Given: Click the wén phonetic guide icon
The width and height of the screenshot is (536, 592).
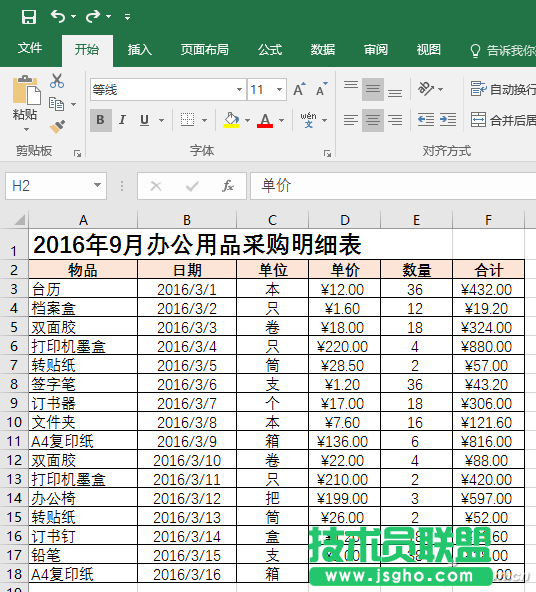Looking at the screenshot, I should pos(309,120).
